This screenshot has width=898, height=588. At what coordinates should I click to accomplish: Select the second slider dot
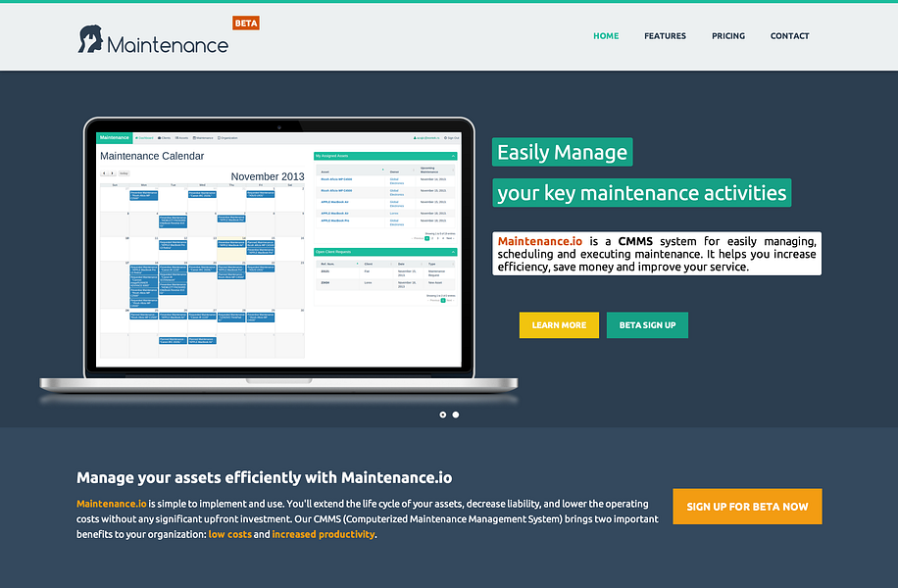(456, 415)
